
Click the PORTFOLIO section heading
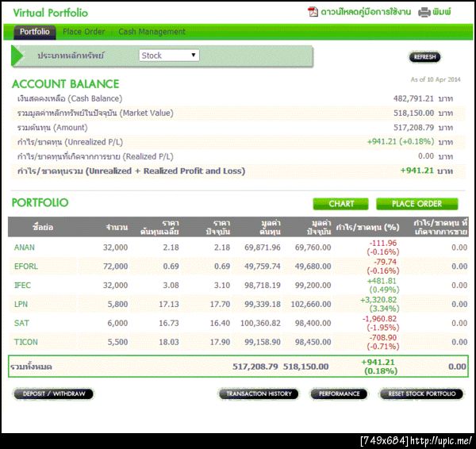40,202
